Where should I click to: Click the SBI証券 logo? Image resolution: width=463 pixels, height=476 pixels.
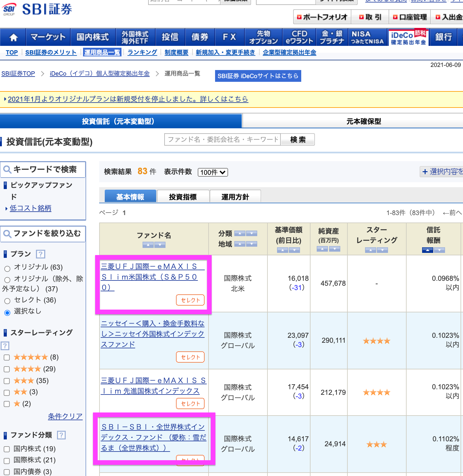[x=37, y=9]
